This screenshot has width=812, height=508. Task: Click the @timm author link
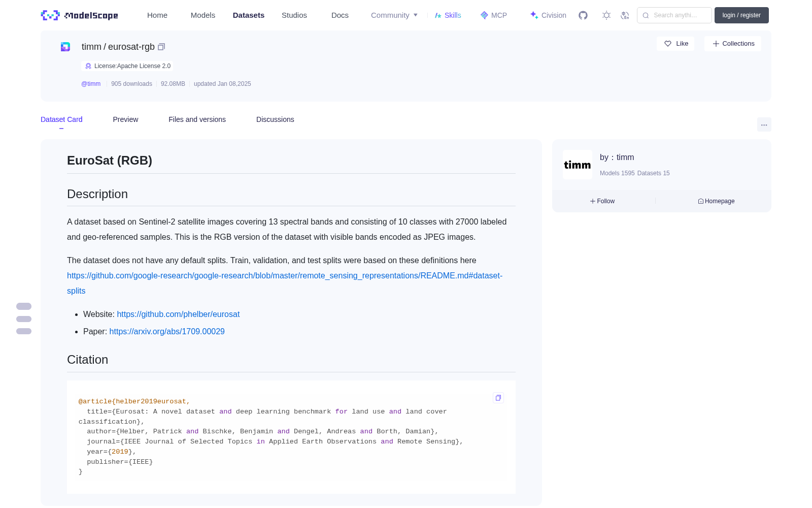91,84
